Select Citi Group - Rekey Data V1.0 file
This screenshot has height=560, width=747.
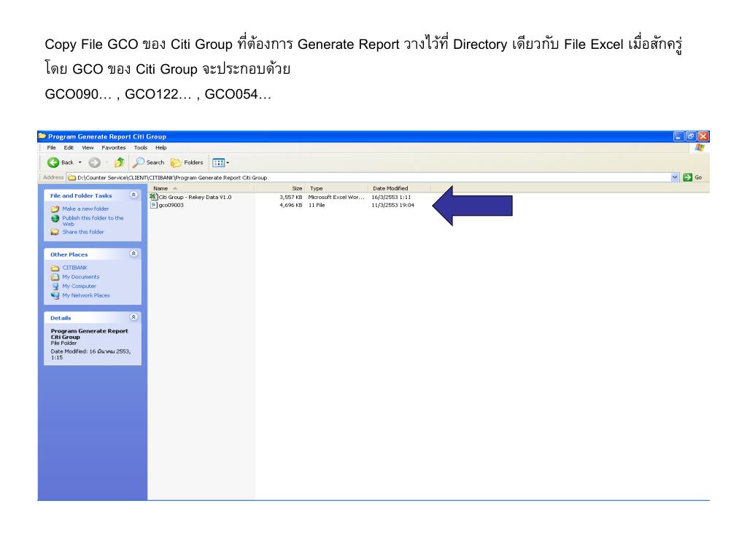195,197
